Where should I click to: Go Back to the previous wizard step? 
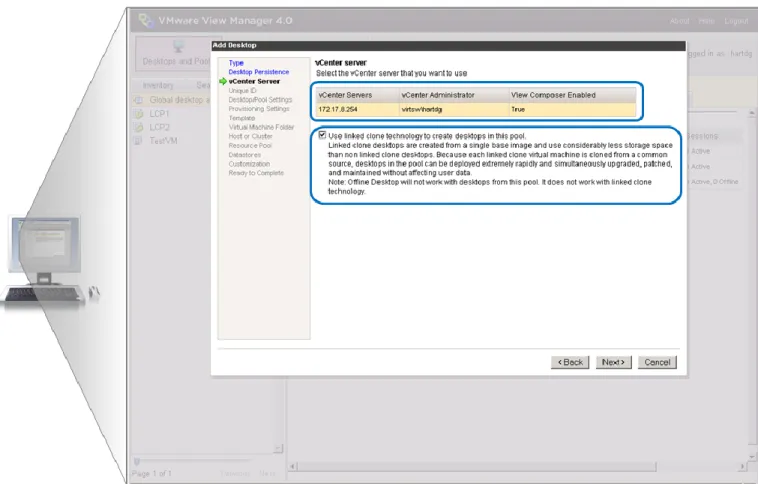click(x=570, y=362)
